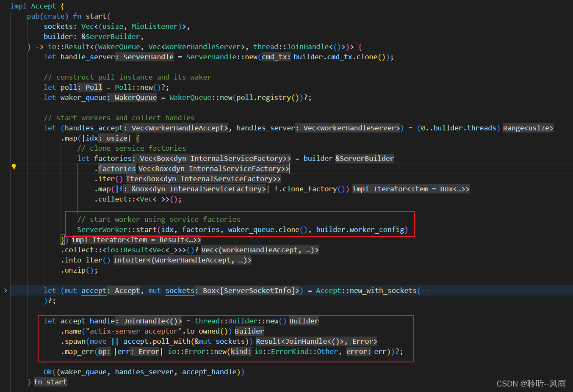Click '.map_err(' method call
This screenshot has width=573, height=392.
(x=79, y=351)
